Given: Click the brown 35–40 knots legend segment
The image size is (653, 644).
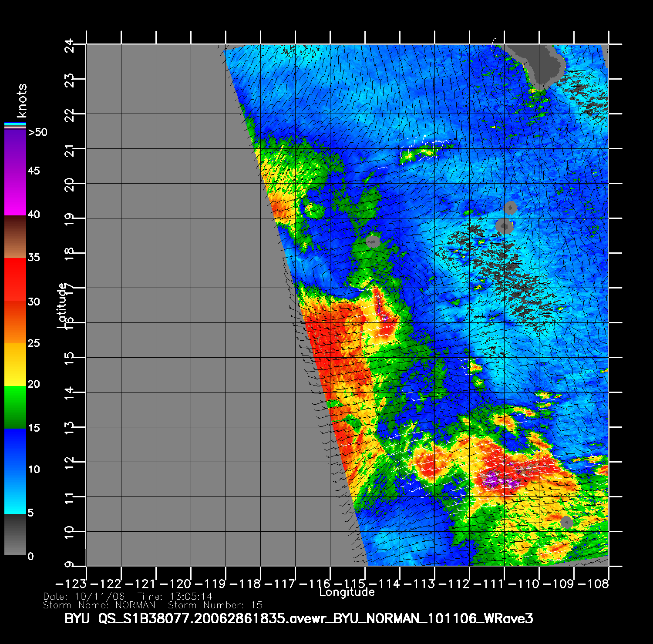Looking at the screenshot, I should click(15, 237).
